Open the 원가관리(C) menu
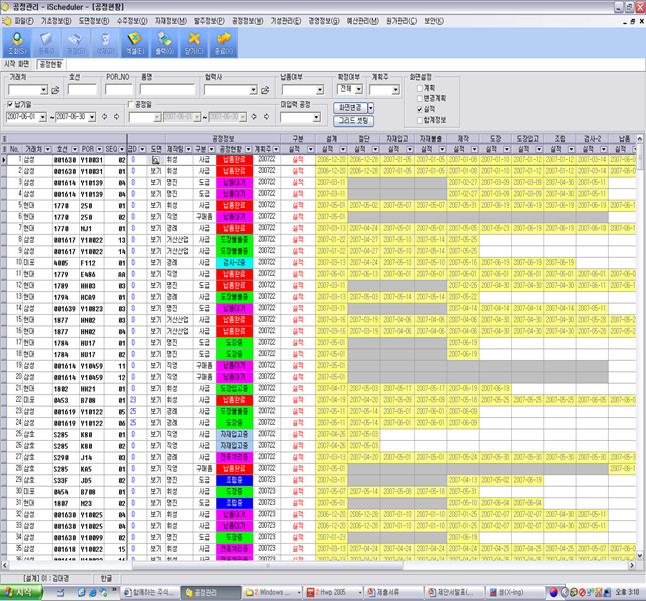Image resolution: width=646 pixels, height=601 pixels. pos(401,21)
